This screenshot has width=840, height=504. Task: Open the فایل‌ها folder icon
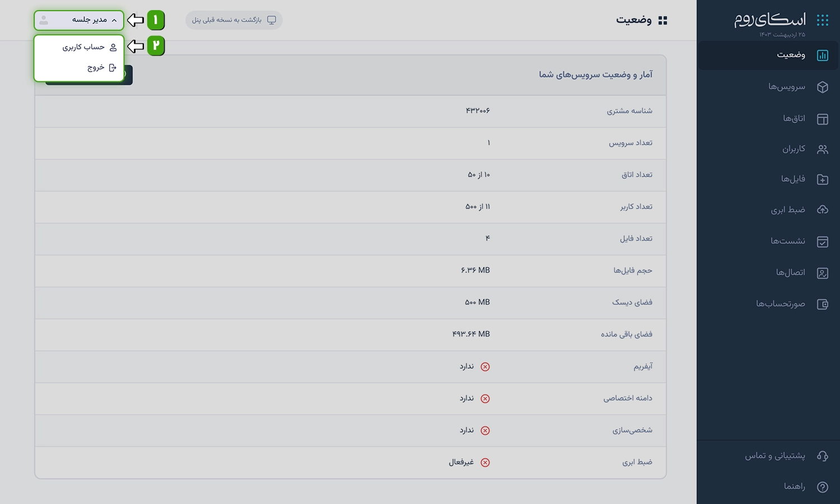822,179
